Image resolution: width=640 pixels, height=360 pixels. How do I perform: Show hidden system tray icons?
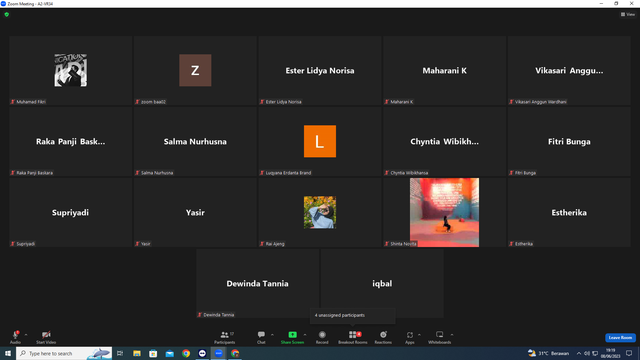[x=579, y=353]
